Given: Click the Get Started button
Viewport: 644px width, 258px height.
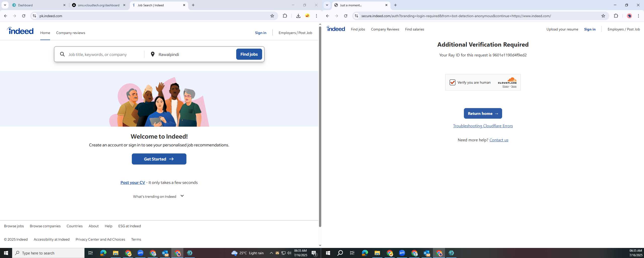Looking at the screenshot, I should [159, 159].
